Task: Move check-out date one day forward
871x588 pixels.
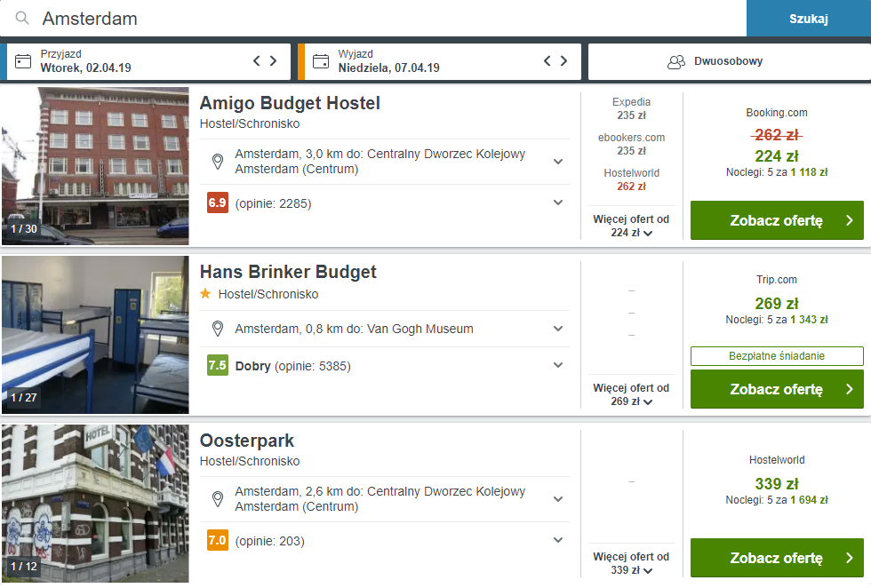Action: [x=563, y=61]
